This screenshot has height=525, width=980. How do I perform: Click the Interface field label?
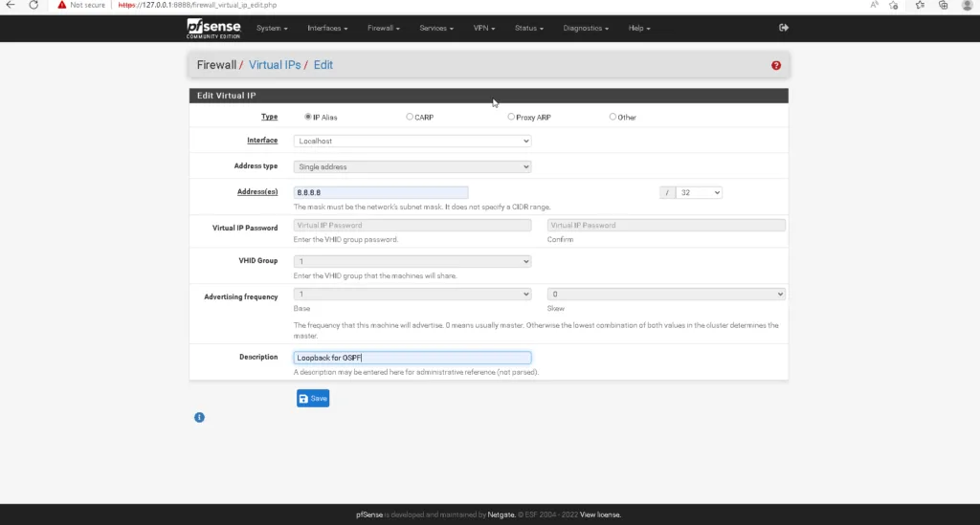[262, 141]
